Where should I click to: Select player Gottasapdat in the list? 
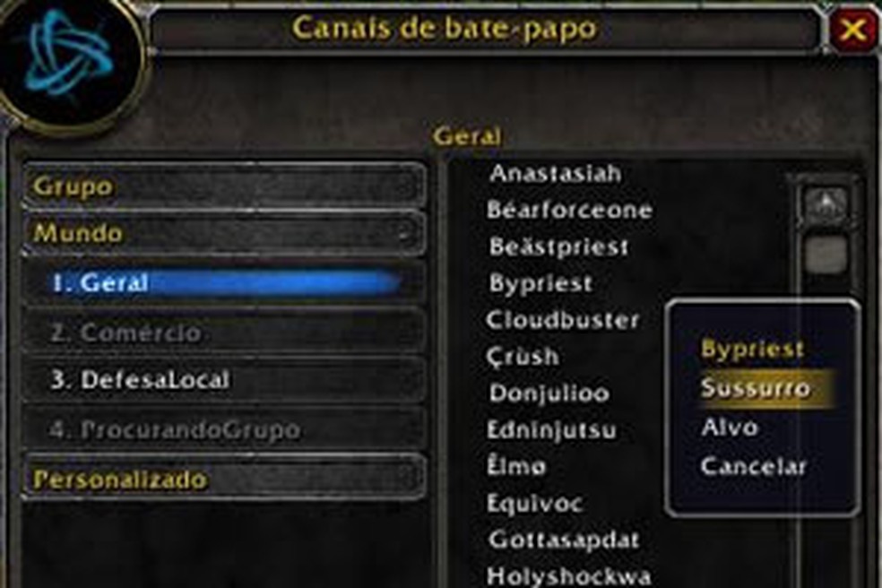564,540
